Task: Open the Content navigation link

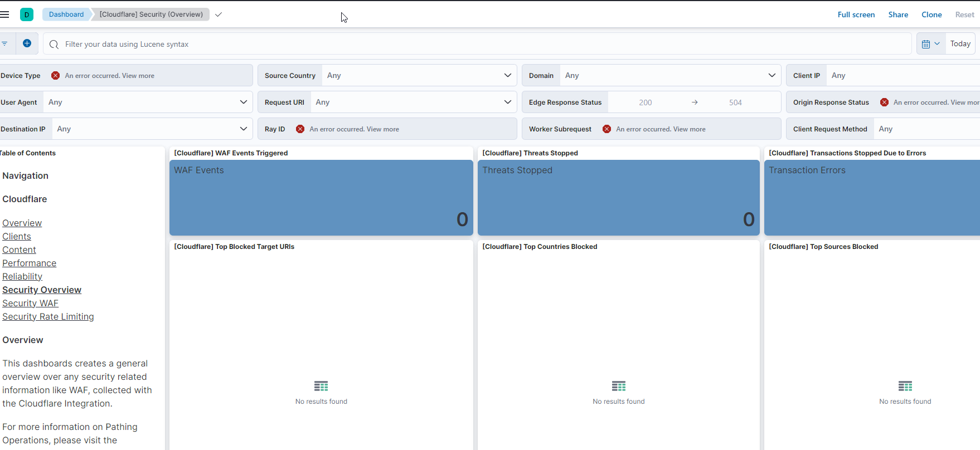Action: pos(19,250)
